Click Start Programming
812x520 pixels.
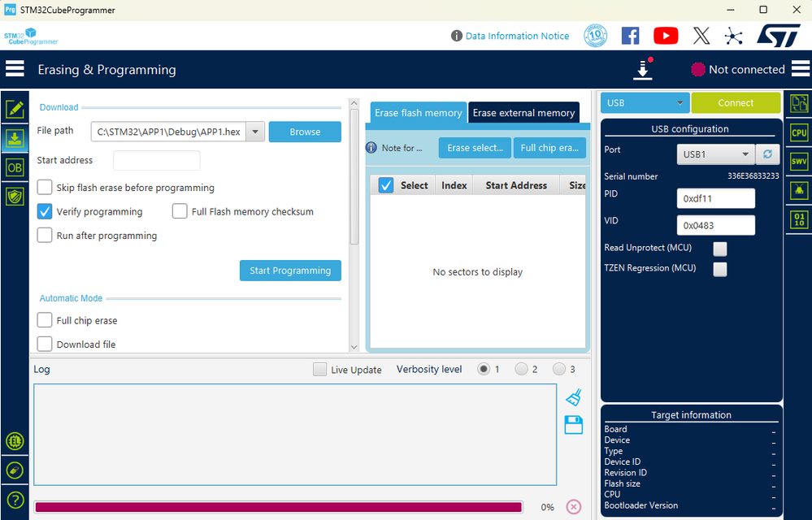[290, 271]
